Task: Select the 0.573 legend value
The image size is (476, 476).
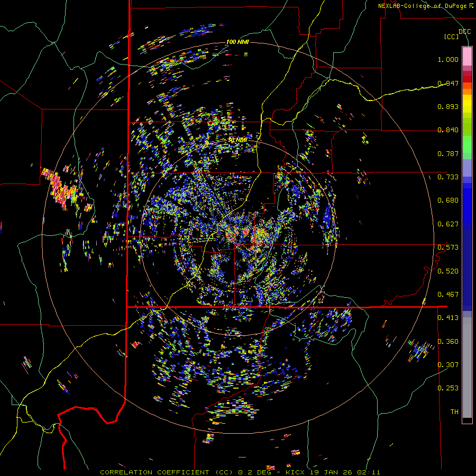Action: 448,248
